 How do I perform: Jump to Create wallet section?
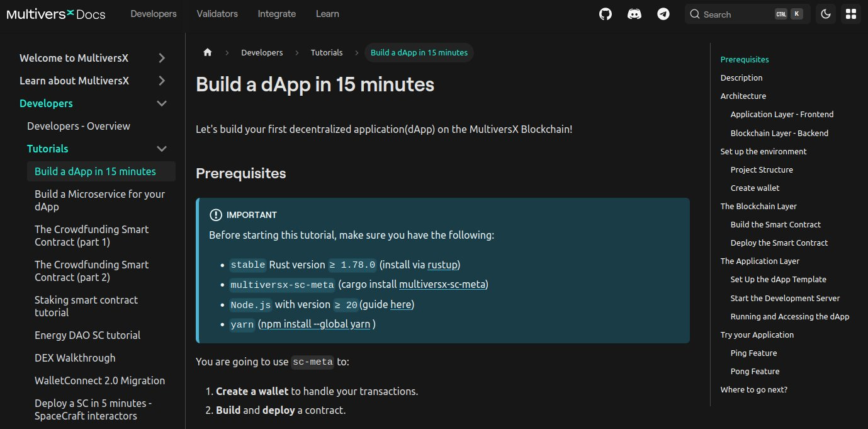(755, 188)
